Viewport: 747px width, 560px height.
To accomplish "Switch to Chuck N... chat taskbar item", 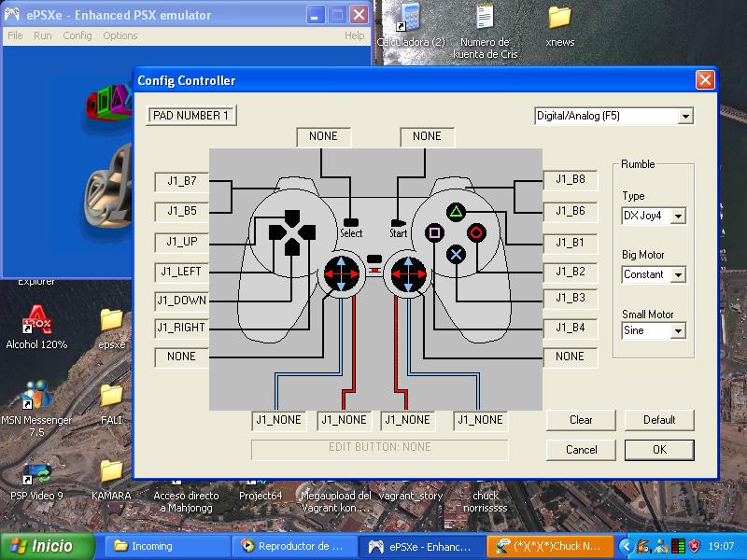I will tap(550, 546).
